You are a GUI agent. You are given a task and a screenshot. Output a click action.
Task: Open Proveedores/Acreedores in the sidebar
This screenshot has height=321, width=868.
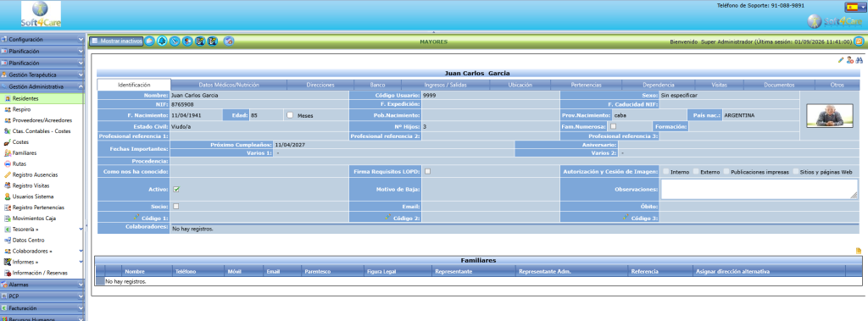coord(42,120)
